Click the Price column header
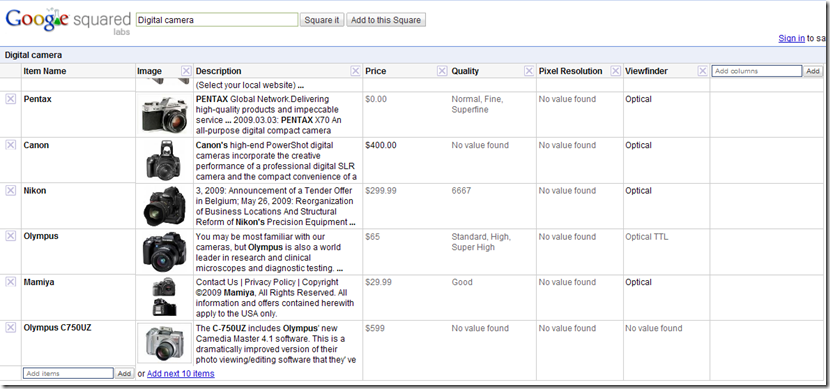The image size is (830, 389). [x=376, y=71]
